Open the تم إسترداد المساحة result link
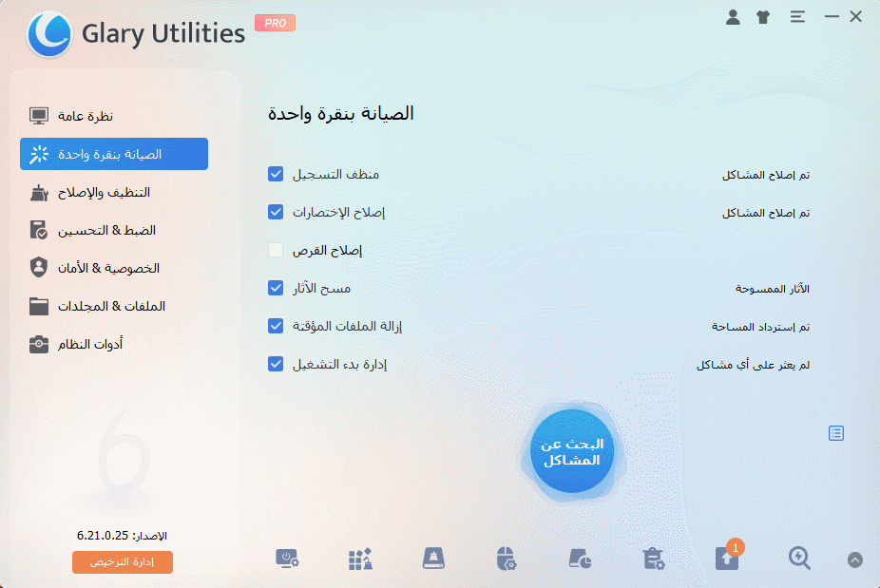This screenshot has height=588, width=880. pyautogui.click(x=760, y=327)
